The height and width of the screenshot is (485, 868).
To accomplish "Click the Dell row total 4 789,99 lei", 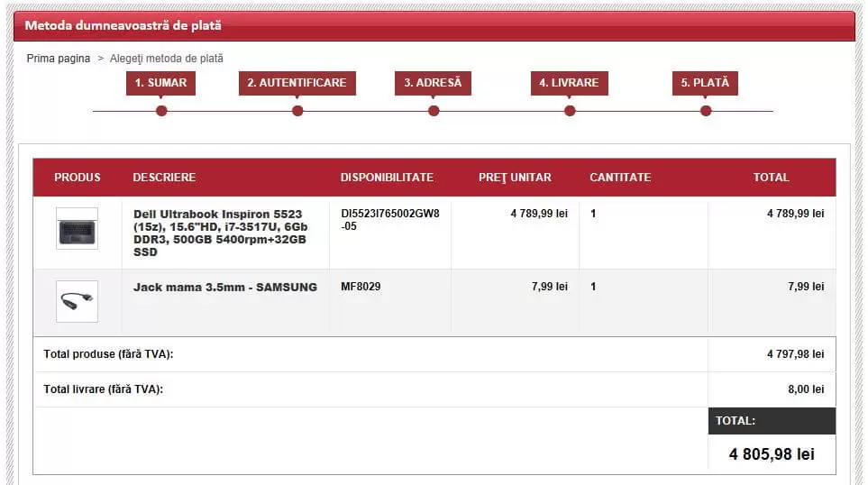I will tap(796, 214).
